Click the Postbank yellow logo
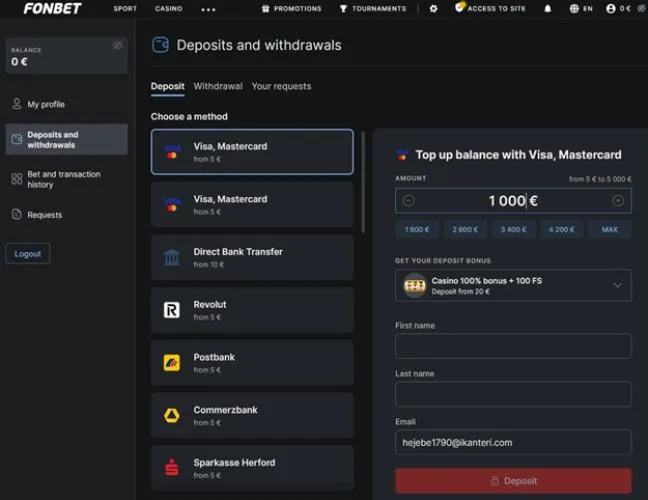648x500 pixels. click(x=172, y=362)
